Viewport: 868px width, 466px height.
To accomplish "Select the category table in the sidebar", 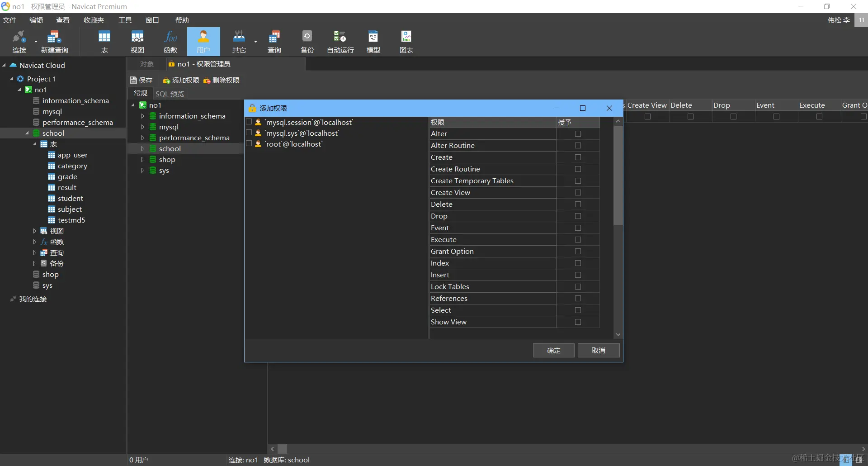I will (x=72, y=166).
